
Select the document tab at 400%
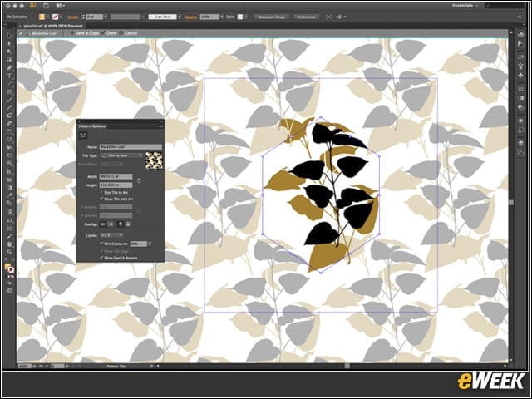[52, 26]
